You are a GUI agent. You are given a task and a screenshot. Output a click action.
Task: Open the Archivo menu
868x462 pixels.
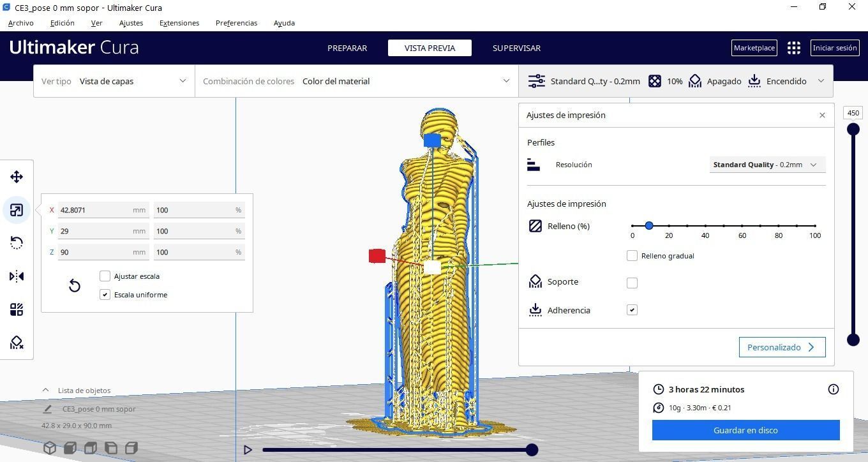[x=21, y=23]
